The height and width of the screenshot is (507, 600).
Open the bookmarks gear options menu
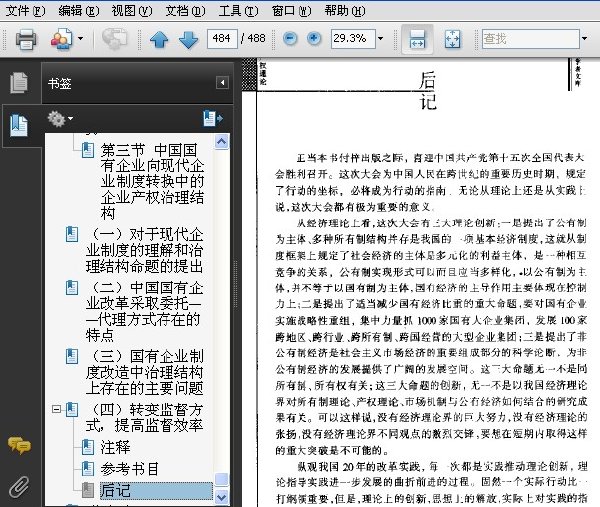(60, 119)
